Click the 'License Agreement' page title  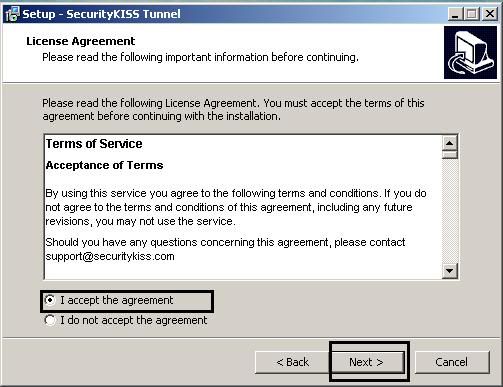point(81,41)
